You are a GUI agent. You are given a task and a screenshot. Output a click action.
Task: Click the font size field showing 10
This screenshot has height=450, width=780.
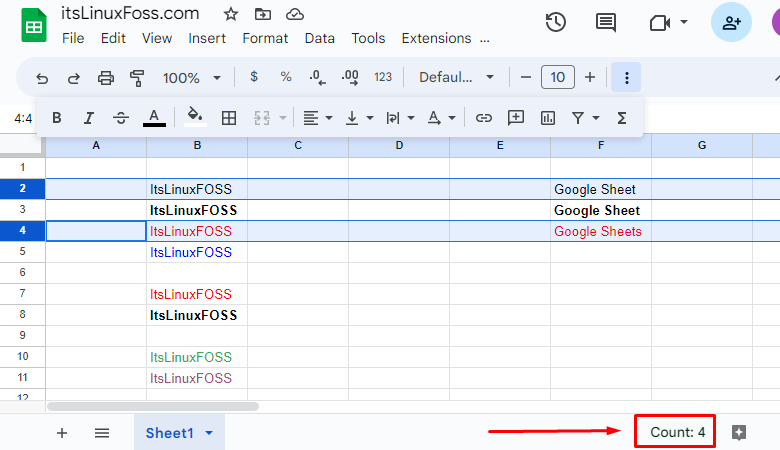pyautogui.click(x=558, y=77)
